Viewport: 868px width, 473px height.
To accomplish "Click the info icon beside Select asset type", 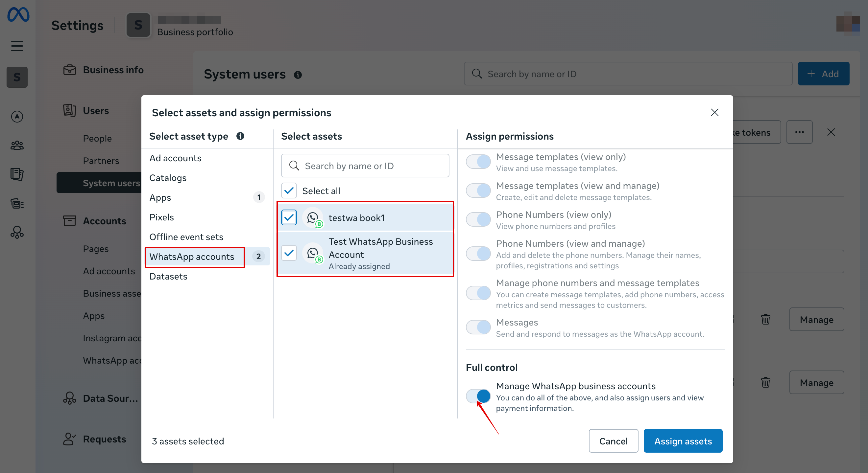I will tap(240, 136).
